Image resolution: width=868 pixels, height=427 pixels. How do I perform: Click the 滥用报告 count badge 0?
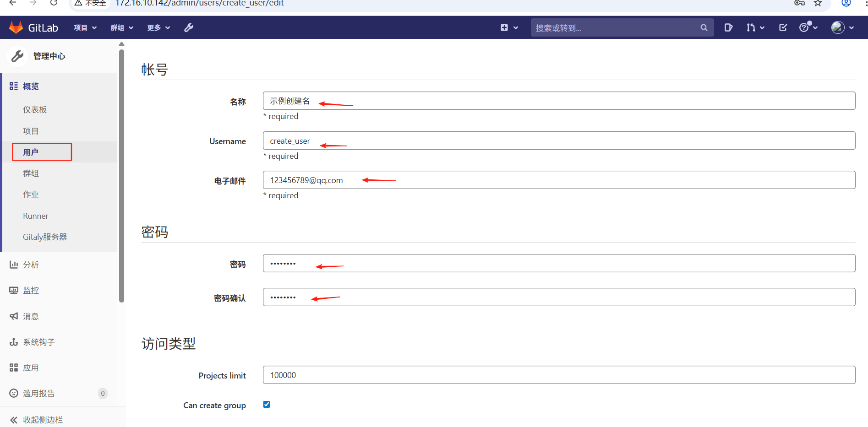[103, 393]
